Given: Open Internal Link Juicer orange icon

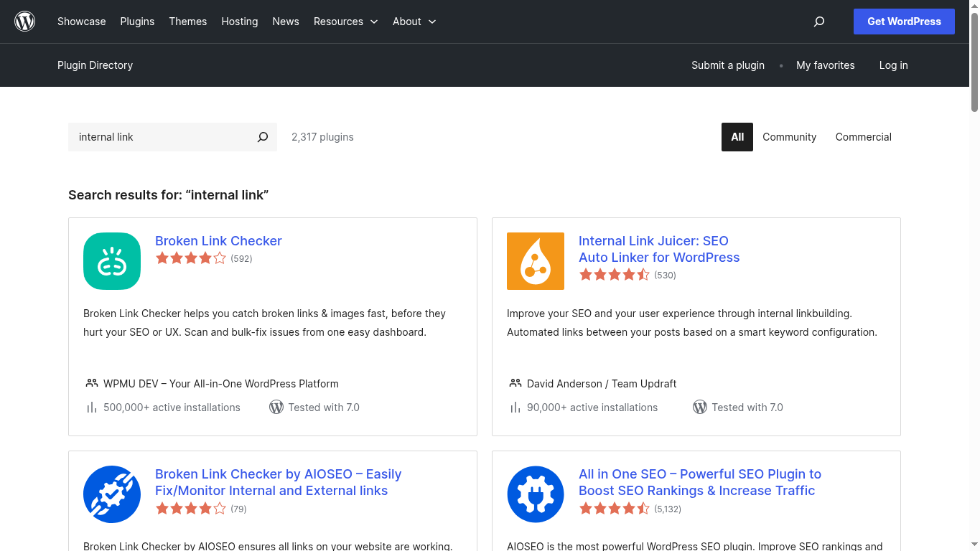Looking at the screenshot, I should (x=536, y=261).
